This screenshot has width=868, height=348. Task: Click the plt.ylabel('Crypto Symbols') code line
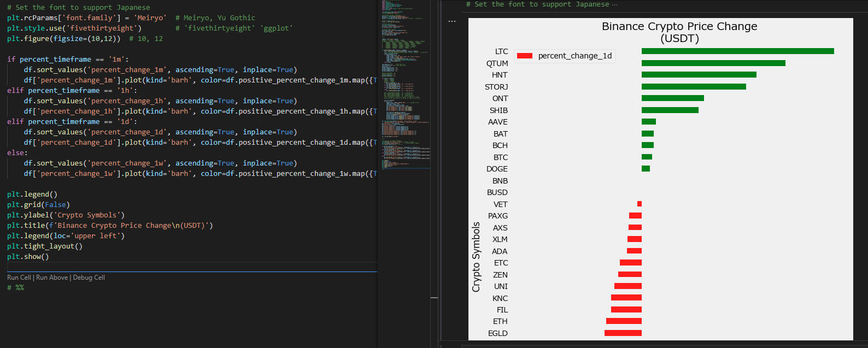(66, 215)
